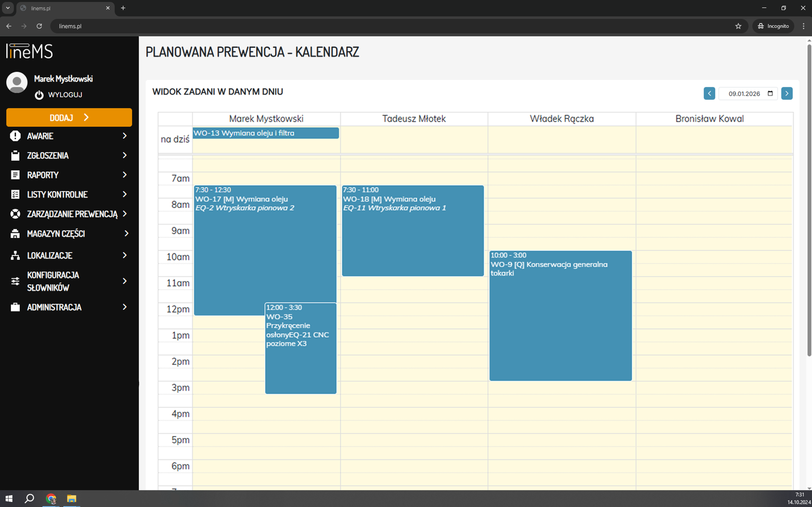Screen dimensions: 812x507
Task: Click the user avatar picture
Action: (x=17, y=82)
